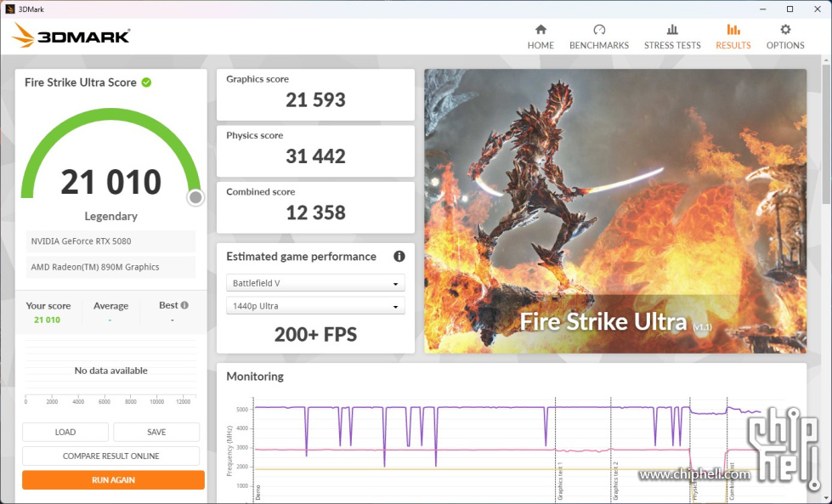
Task: Click the green validation checkmark icon
Action: (x=146, y=82)
